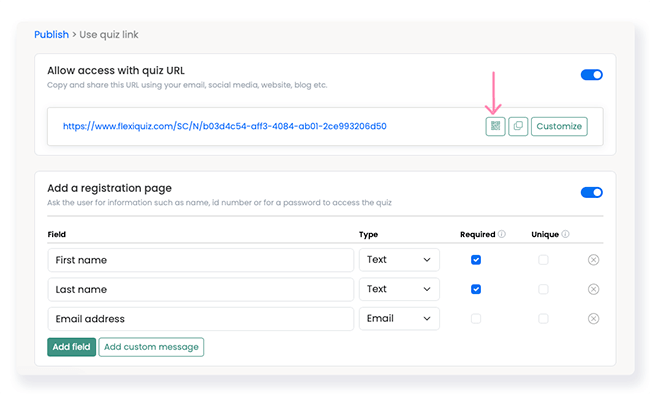Click the Field column header
This screenshot has width=650, height=394.
pos(57,235)
